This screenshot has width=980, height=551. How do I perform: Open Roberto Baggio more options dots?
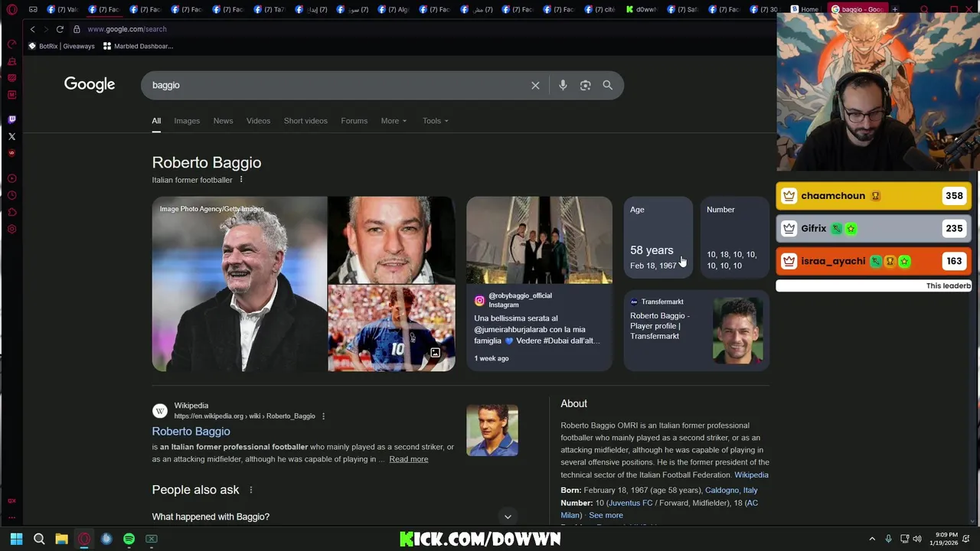point(240,180)
